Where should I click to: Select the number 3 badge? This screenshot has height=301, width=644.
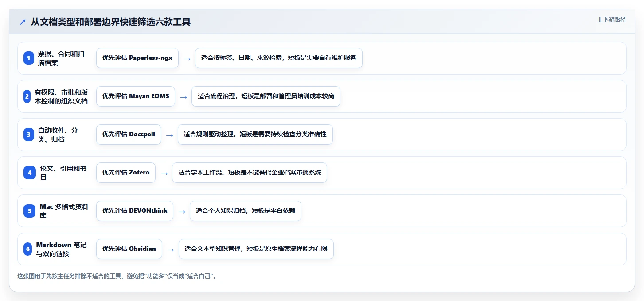(29, 135)
